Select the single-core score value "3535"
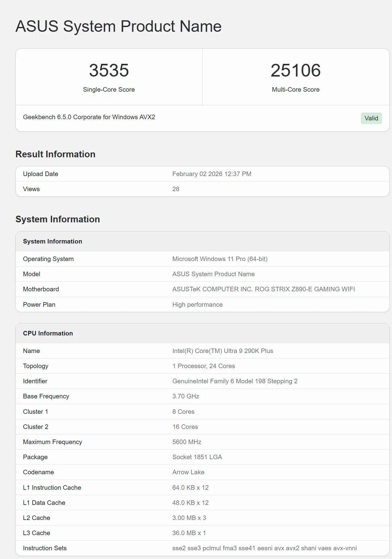 pos(109,70)
